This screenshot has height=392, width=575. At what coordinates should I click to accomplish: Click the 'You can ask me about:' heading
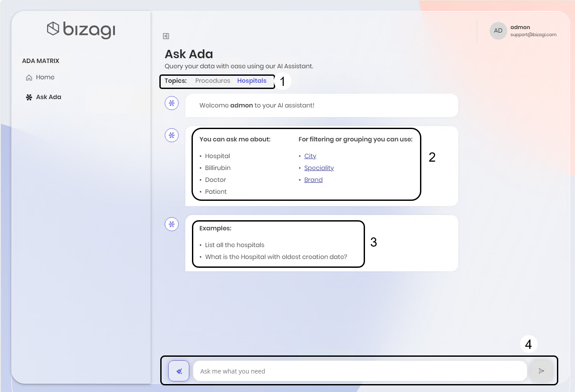pos(235,139)
